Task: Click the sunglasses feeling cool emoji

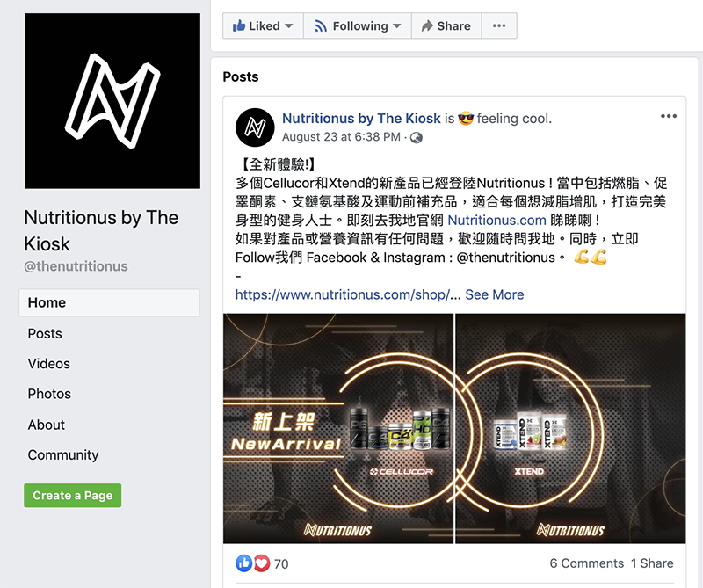Action: click(x=466, y=119)
